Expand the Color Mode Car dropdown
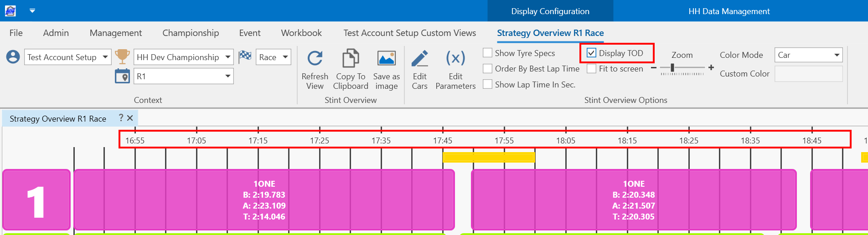The width and height of the screenshot is (868, 235). [837, 55]
